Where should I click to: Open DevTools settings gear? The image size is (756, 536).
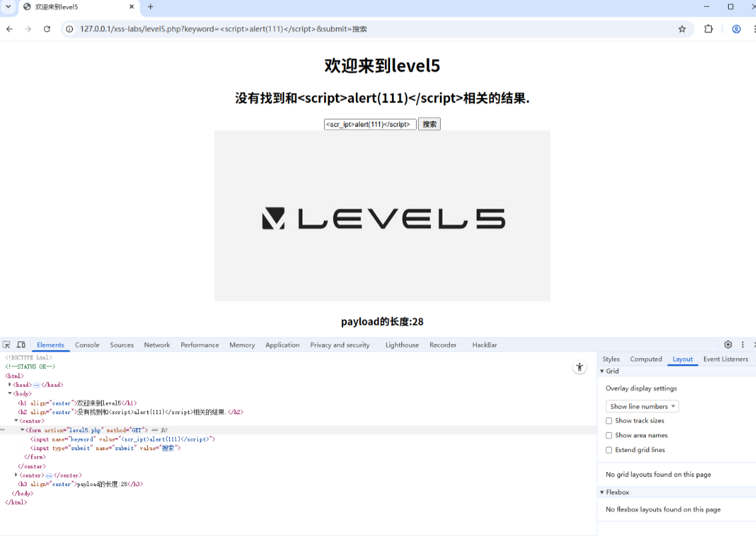tap(728, 345)
